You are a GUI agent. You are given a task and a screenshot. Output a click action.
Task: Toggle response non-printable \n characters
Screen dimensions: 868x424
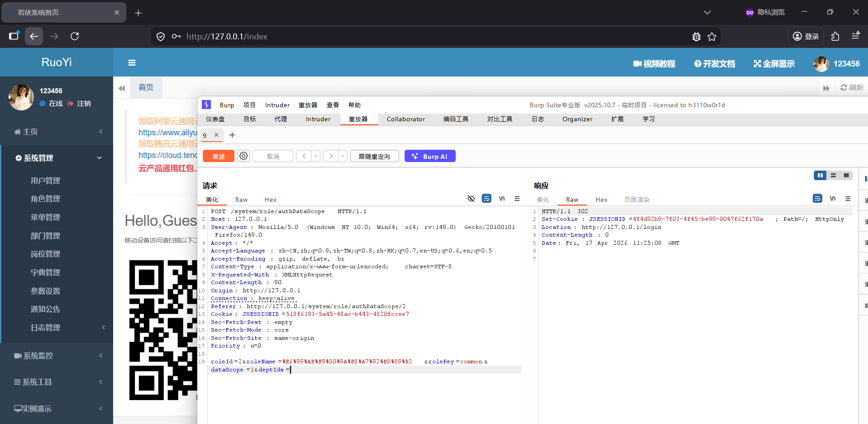[833, 198]
